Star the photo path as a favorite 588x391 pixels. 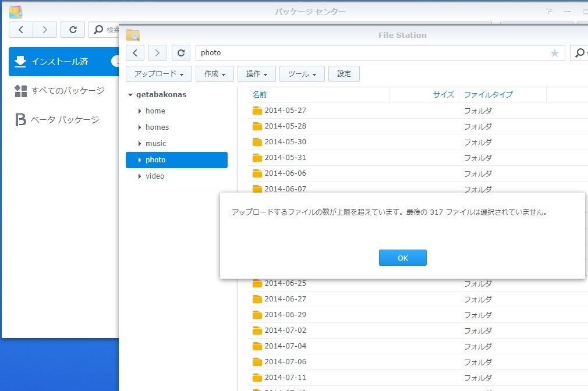click(x=555, y=52)
